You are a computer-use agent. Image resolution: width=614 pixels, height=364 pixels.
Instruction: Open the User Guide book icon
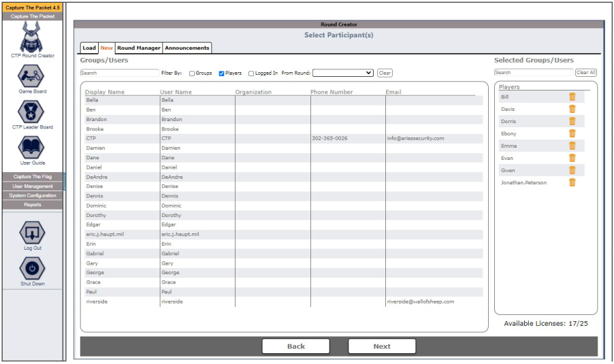(31, 148)
